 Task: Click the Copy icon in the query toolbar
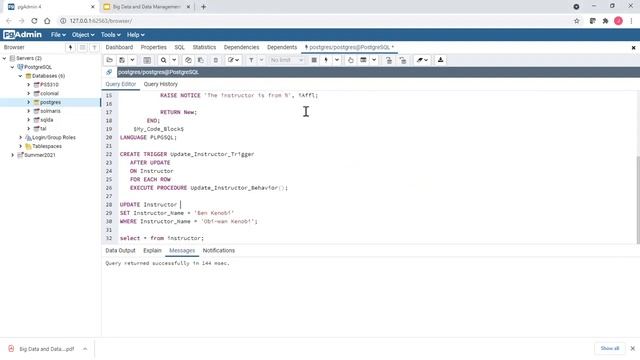pos(188,60)
